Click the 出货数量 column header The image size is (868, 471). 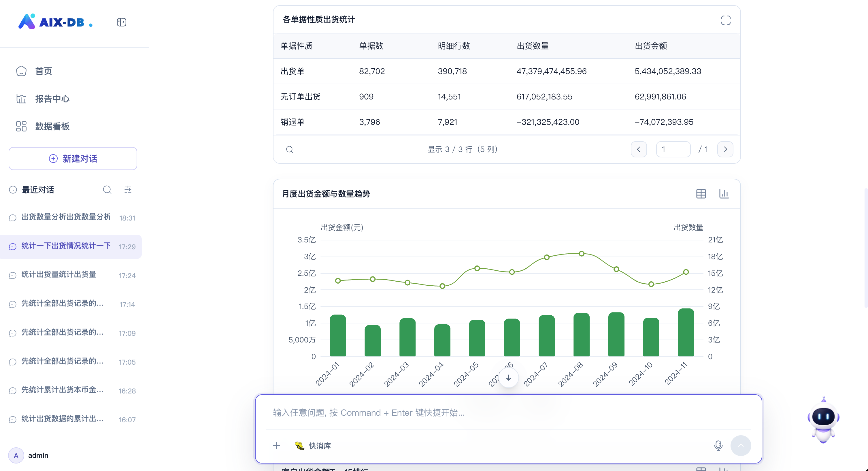click(533, 46)
